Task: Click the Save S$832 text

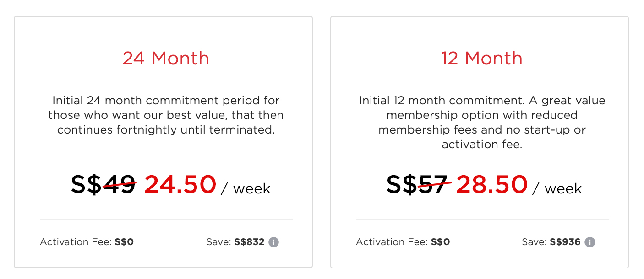Action: tap(235, 242)
